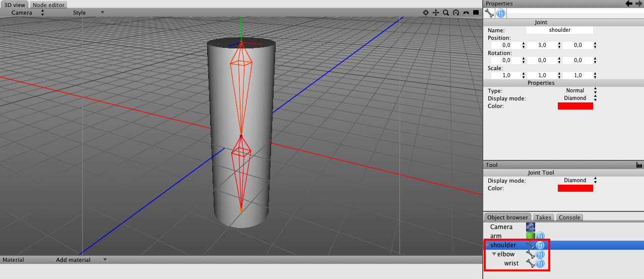The image size is (644, 279).
Task: Select the rotate view icon
Action: coord(456,13)
